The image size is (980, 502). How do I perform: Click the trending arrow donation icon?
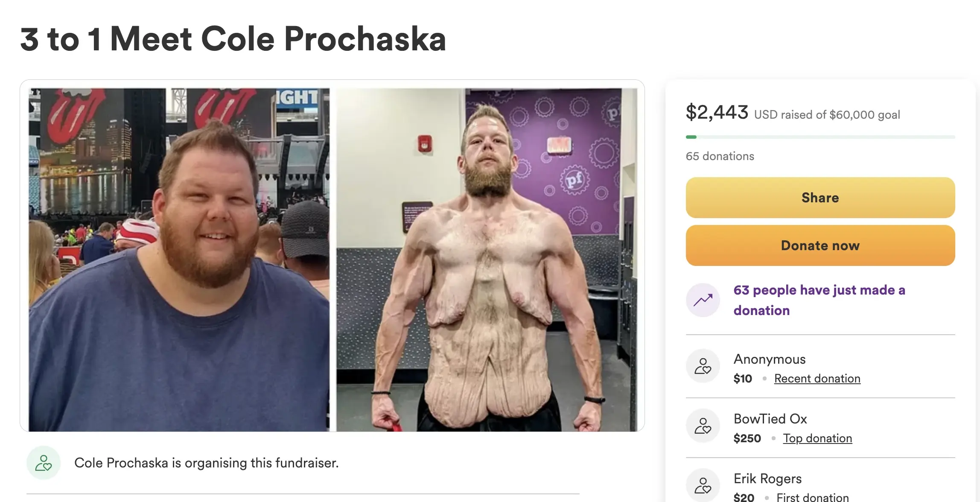click(703, 300)
